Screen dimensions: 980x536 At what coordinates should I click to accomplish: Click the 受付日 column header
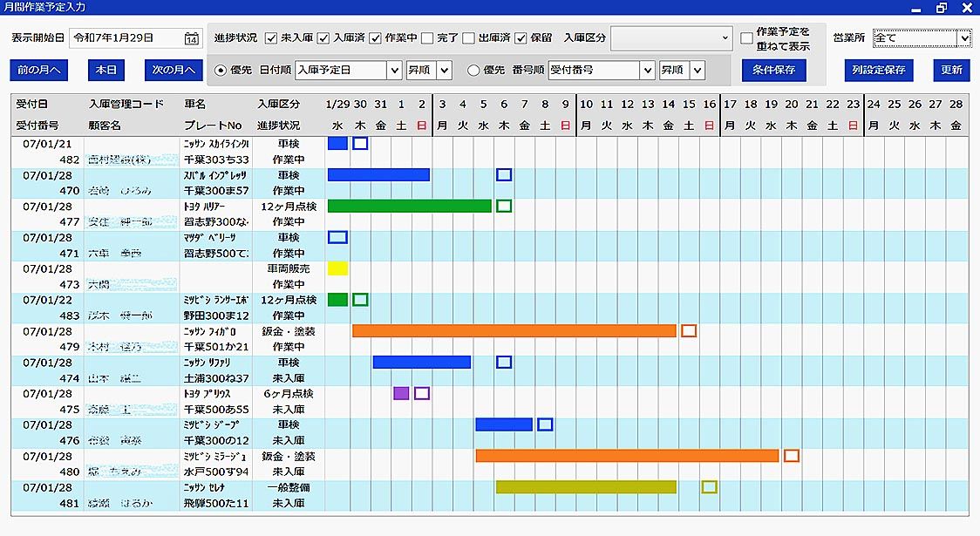[x=32, y=104]
